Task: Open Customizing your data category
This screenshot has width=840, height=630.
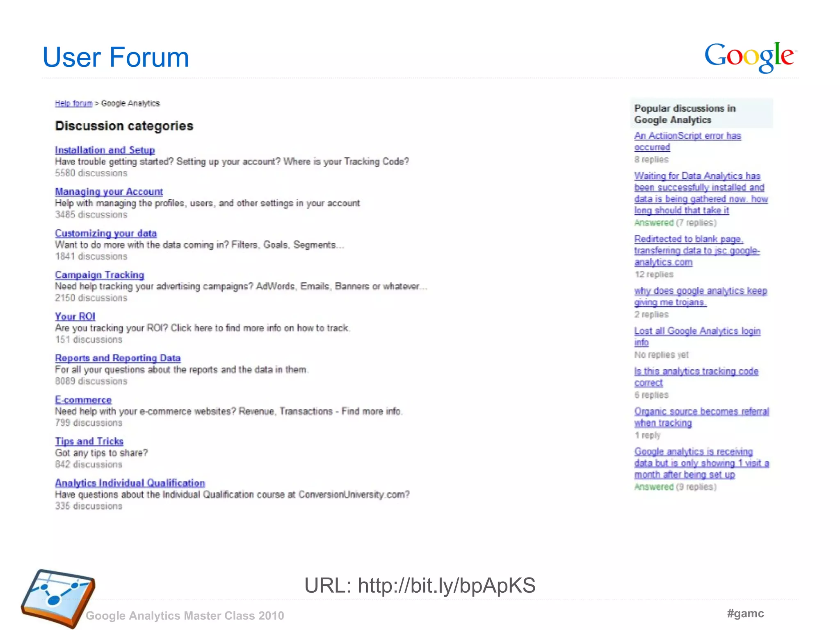Action: tap(106, 233)
